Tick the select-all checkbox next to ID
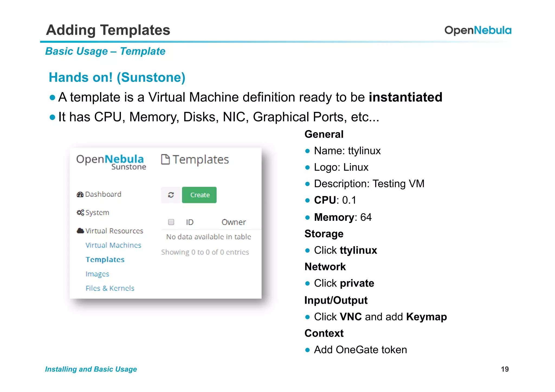Screen dimensions: 555x392 (x=171, y=222)
